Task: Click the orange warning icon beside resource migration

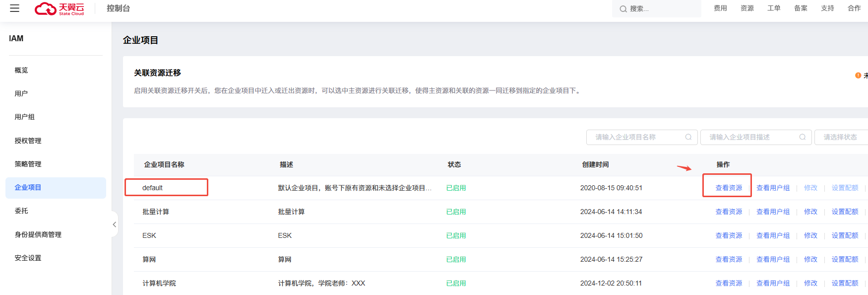Action: (858, 75)
